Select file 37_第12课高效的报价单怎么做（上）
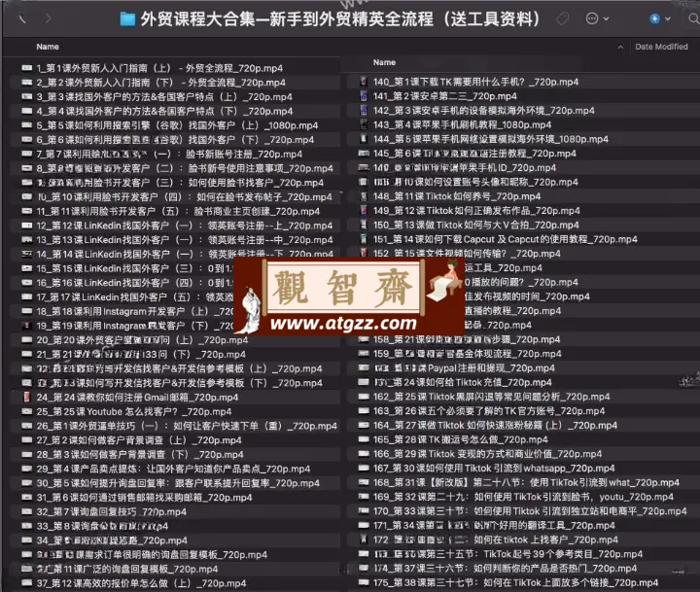Image resolution: width=700 pixels, height=592 pixels. pyautogui.click(x=141, y=582)
